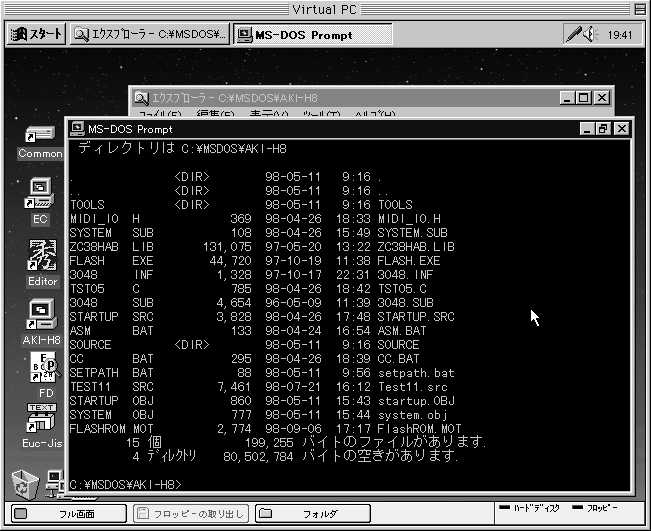The width and height of the screenshot is (651, 531).
Task: Click the setpath.bat file row
Action: [x=262, y=372]
